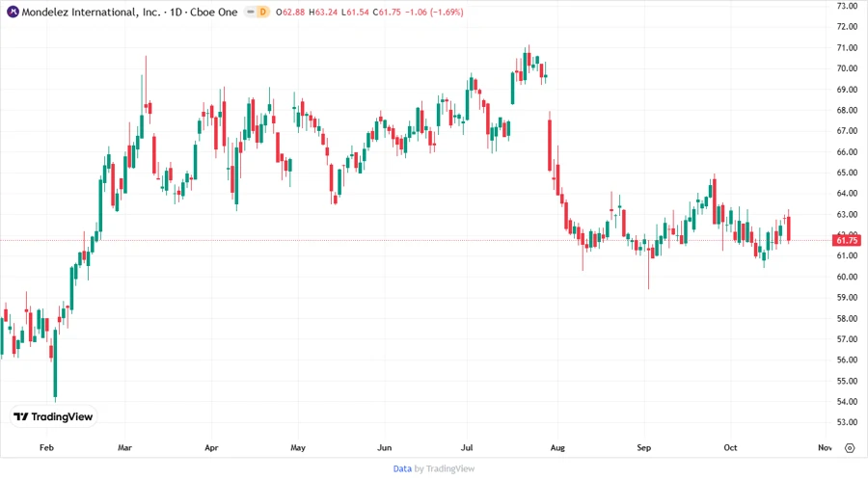Image resolution: width=868 pixels, height=480 pixels.
Task: Click the 55.00 price axis label
Action: point(847,381)
